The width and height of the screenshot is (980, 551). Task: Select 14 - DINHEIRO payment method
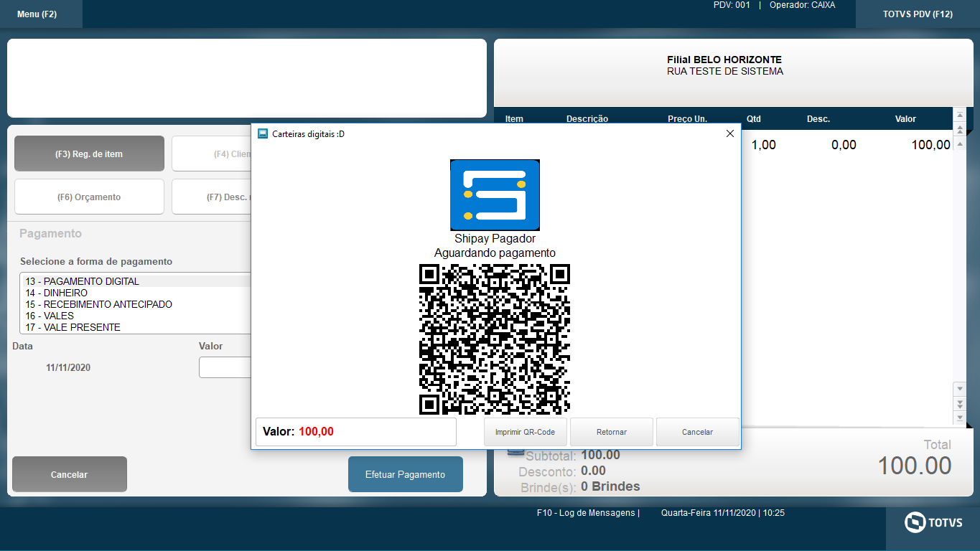136,293
